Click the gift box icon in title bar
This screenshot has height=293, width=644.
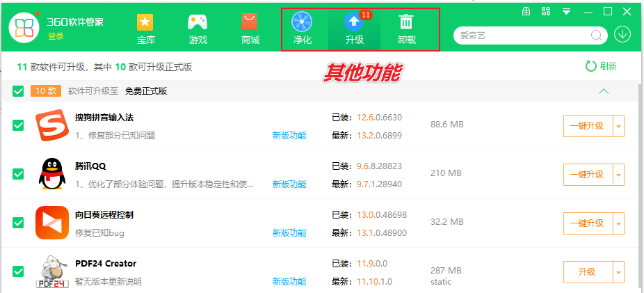click(x=526, y=12)
